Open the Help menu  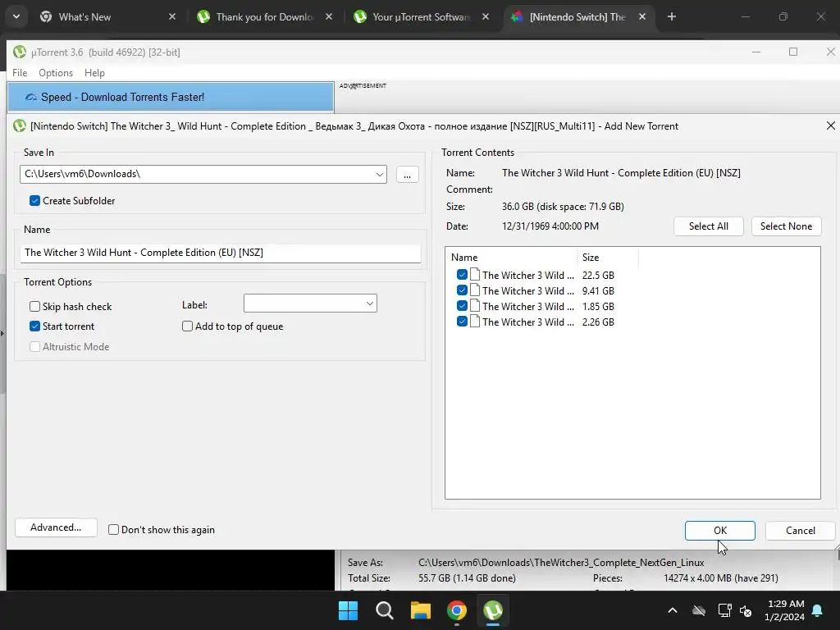(x=94, y=73)
